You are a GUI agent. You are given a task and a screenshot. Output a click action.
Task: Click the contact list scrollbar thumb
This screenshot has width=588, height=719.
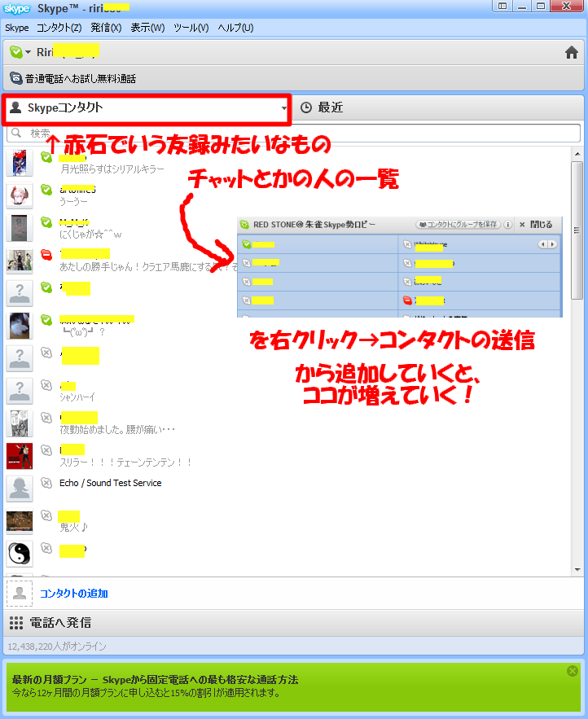point(577,230)
